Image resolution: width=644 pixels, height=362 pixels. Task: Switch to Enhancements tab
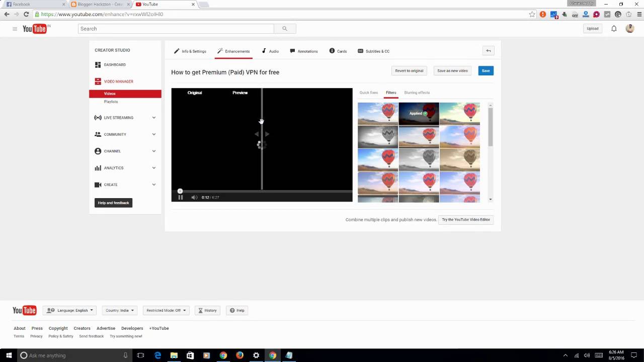(233, 51)
